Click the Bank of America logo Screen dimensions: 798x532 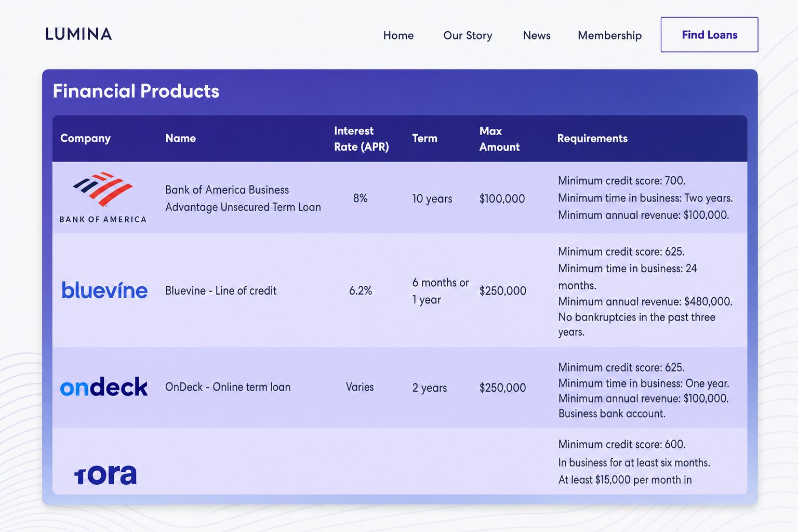point(103,198)
